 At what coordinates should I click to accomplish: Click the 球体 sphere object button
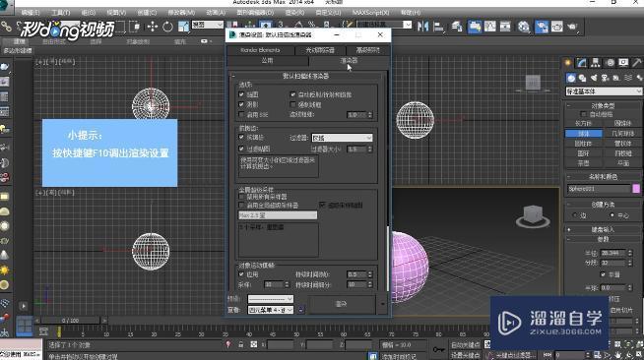coord(583,134)
